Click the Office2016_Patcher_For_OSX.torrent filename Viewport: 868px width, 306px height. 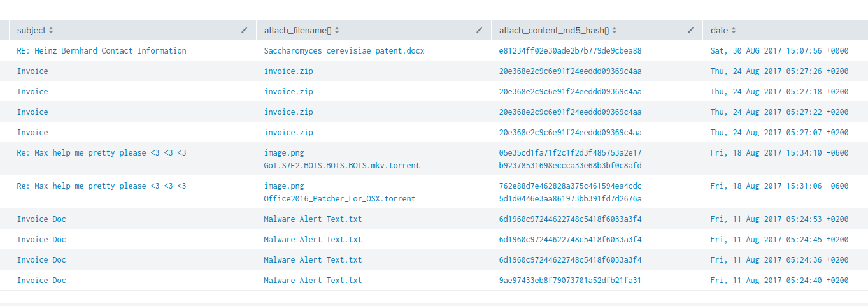click(339, 199)
